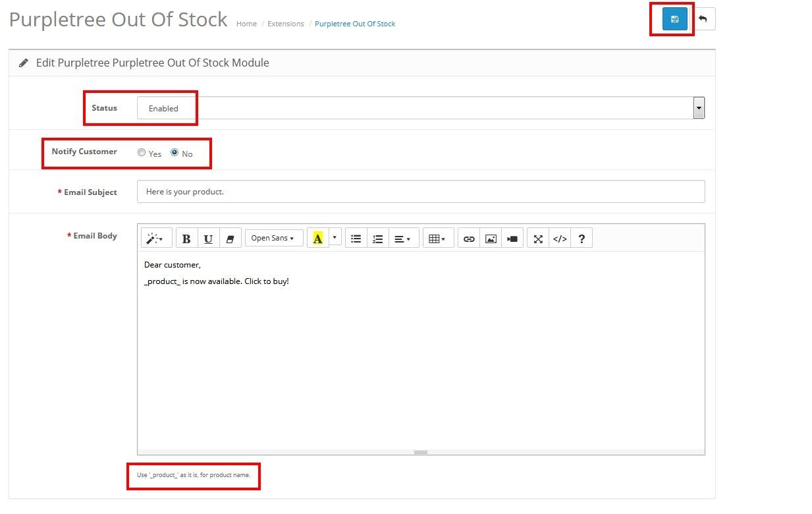
Task: Open the text color options arrow
Action: coord(335,237)
